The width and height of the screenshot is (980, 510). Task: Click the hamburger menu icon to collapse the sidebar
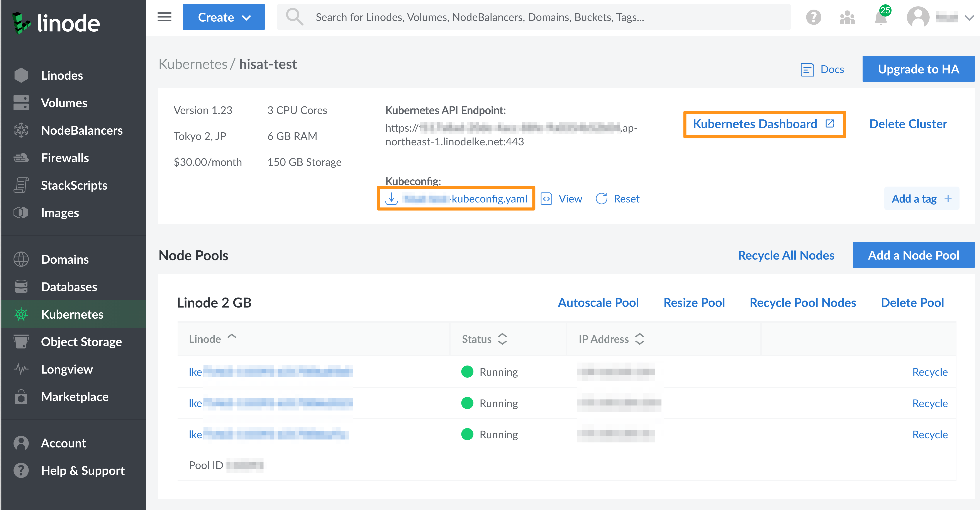point(164,17)
